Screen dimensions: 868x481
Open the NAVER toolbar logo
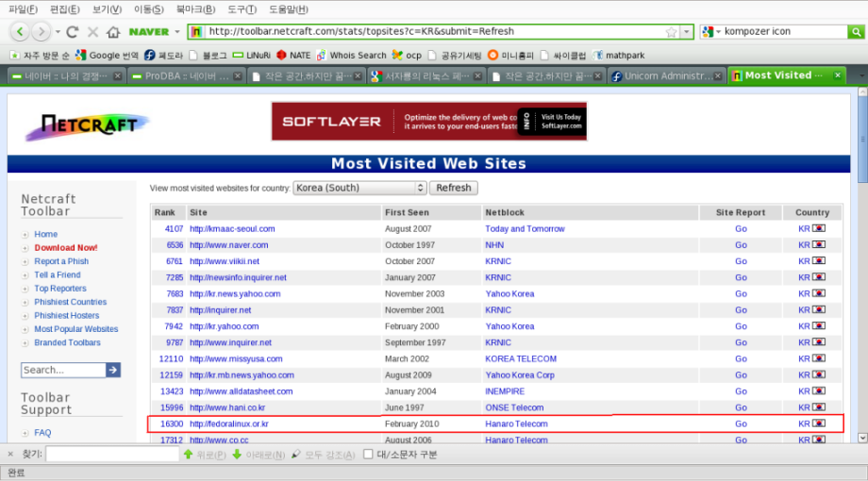pos(149,32)
